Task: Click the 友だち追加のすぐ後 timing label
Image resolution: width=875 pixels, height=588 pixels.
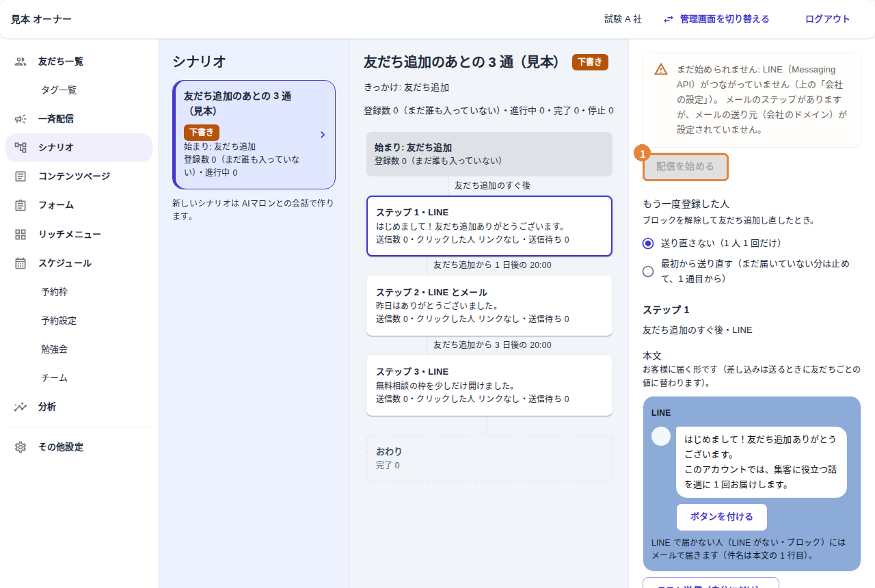Action: tap(492, 185)
